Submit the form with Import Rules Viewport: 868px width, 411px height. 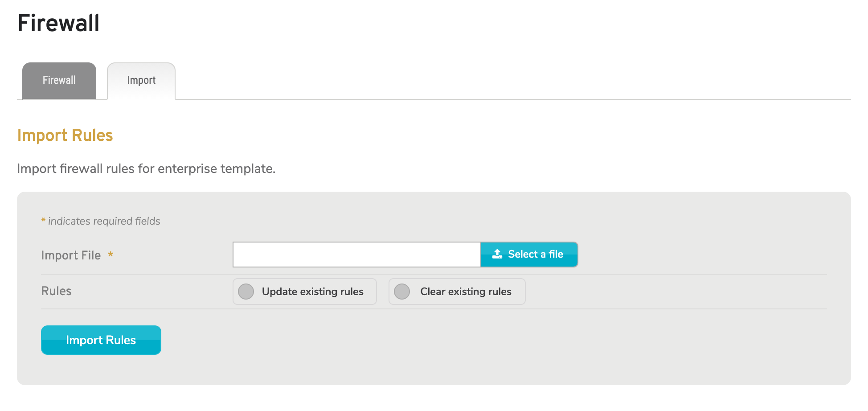(x=101, y=340)
